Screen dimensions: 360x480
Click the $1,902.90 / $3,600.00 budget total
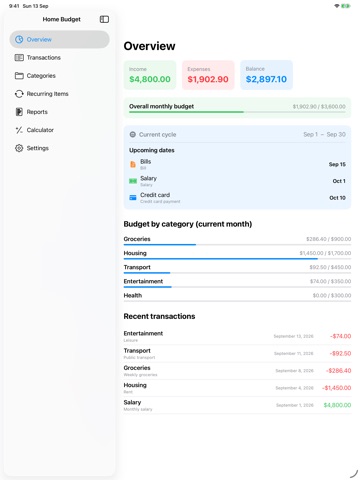(x=319, y=107)
